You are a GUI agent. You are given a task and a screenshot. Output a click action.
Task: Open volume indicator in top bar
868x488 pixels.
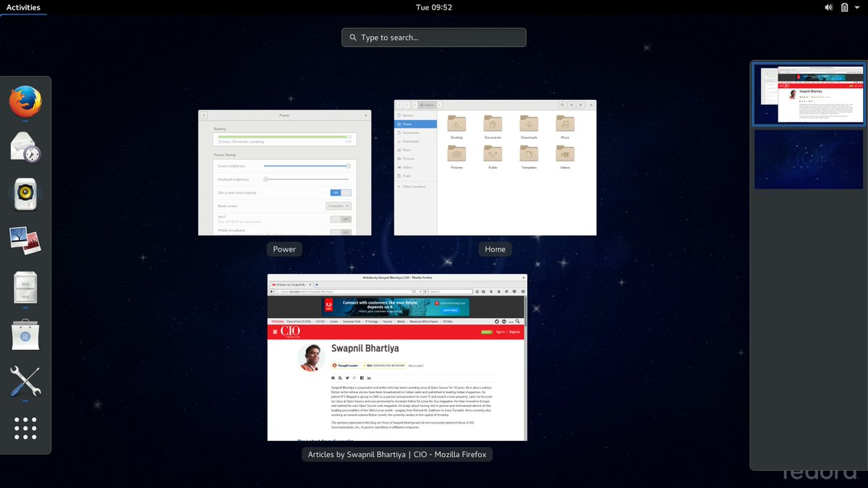(x=828, y=7)
